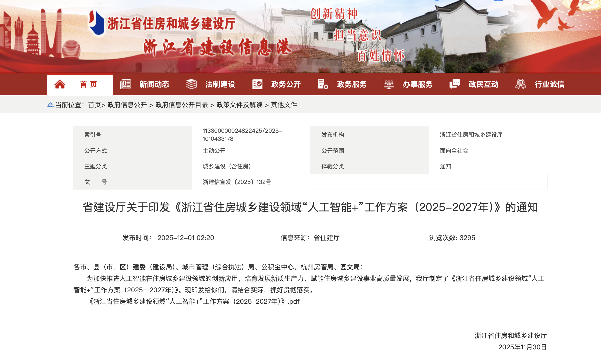The width and height of the screenshot is (601, 364).
Task: Click the red home icon in navbar
Action: [60, 84]
